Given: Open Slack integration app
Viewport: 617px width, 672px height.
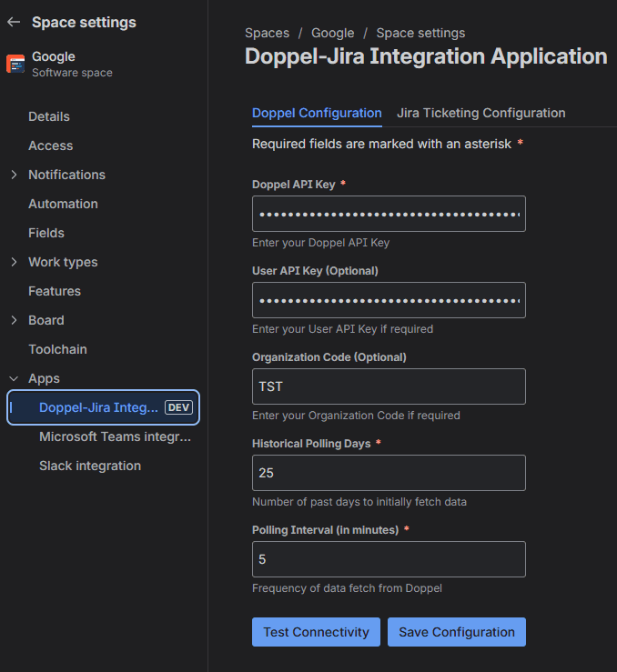Looking at the screenshot, I should pyautogui.click(x=90, y=466).
